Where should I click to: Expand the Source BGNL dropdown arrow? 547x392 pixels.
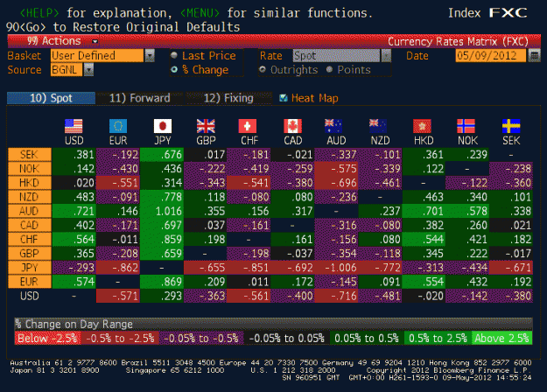88,70
